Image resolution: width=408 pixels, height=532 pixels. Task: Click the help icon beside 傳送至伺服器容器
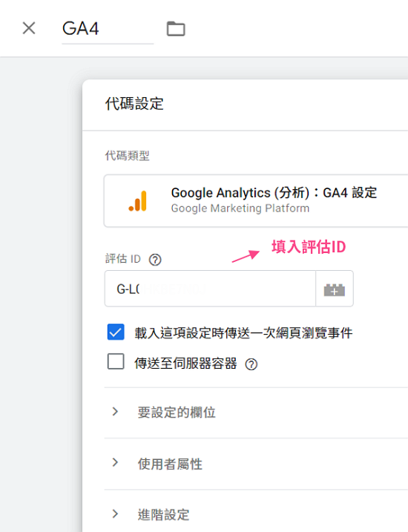coord(251,364)
